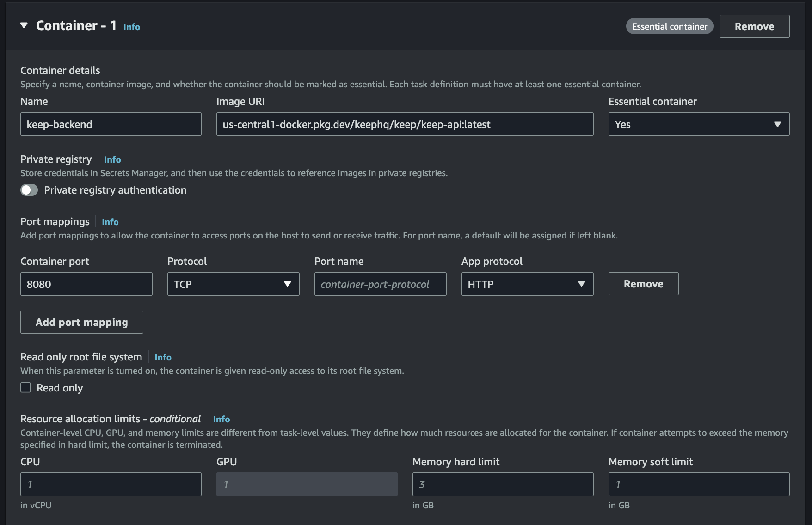Click the Image URI text field
812x525 pixels.
tap(405, 124)
